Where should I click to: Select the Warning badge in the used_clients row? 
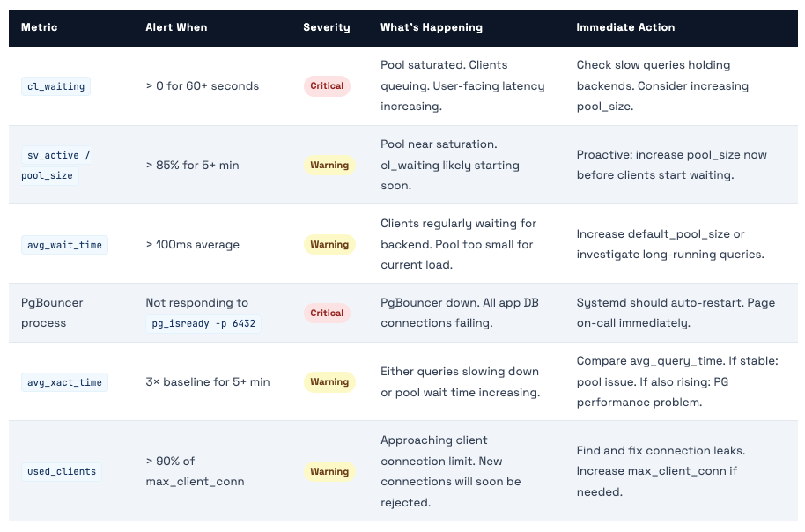point(329,472)
